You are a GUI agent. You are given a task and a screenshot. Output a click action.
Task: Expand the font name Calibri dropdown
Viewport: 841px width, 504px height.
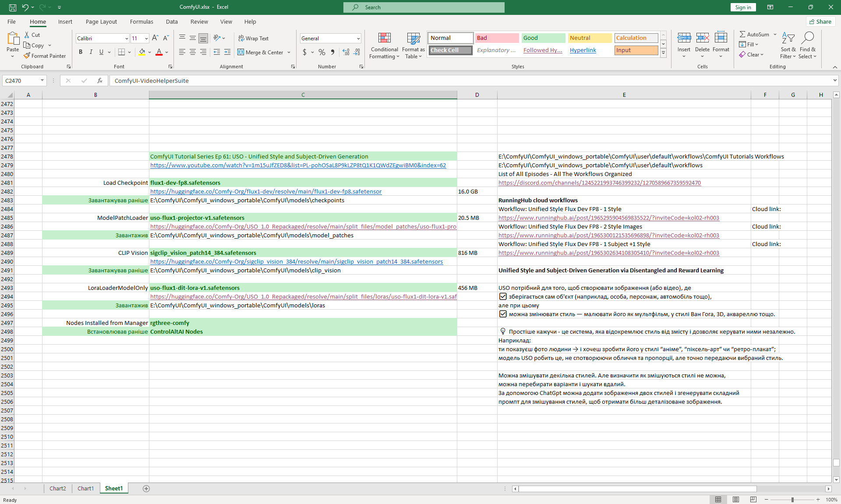point(127,39)
